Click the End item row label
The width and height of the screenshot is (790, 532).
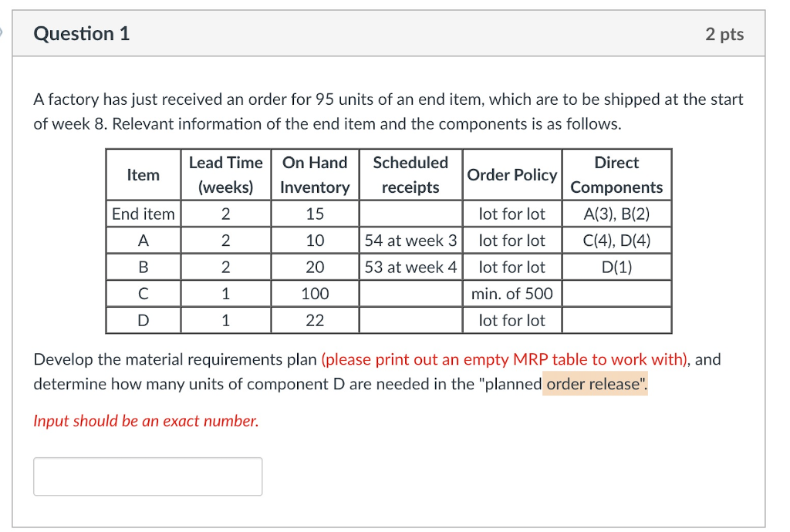click(143, 214)
